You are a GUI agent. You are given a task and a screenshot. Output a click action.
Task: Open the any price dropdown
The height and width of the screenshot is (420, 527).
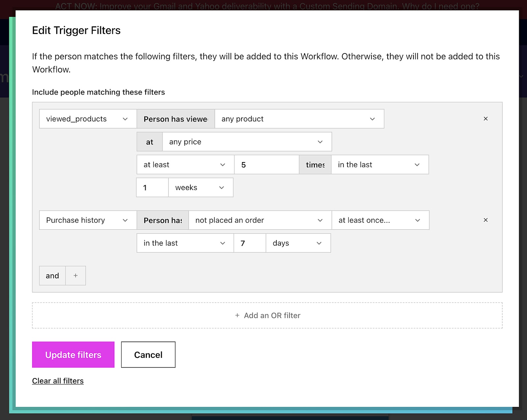pos(247,142)
